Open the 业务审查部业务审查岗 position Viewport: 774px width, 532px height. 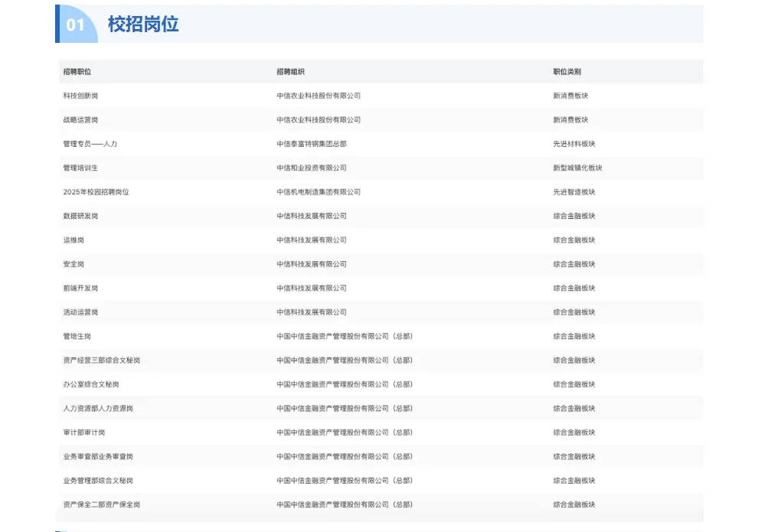[98, 456]
